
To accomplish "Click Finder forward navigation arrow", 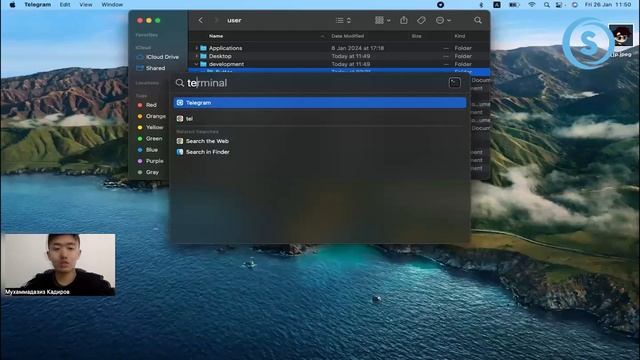I will pyautogui.click(x=216, y=20).
